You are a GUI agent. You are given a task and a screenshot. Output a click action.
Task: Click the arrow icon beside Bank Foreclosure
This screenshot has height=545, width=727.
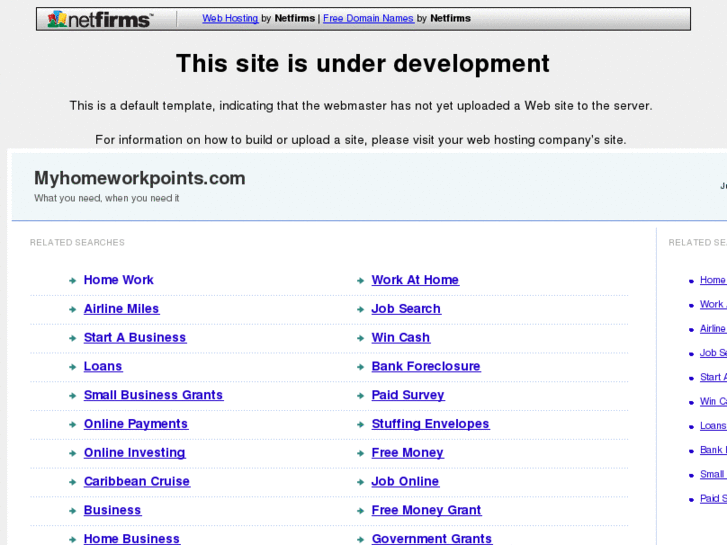click(360, 367)
